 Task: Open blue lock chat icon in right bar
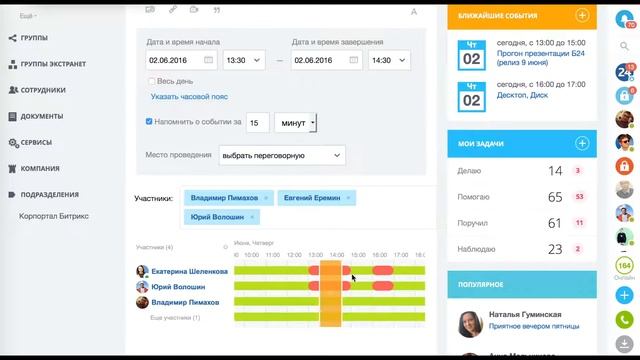[x=624, y=96]
